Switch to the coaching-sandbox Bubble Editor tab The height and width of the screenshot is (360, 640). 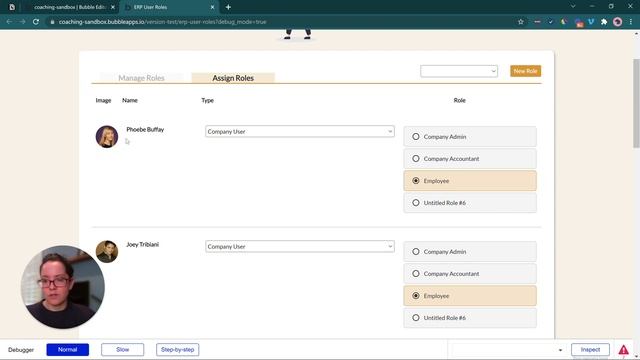tap(70, 7)
